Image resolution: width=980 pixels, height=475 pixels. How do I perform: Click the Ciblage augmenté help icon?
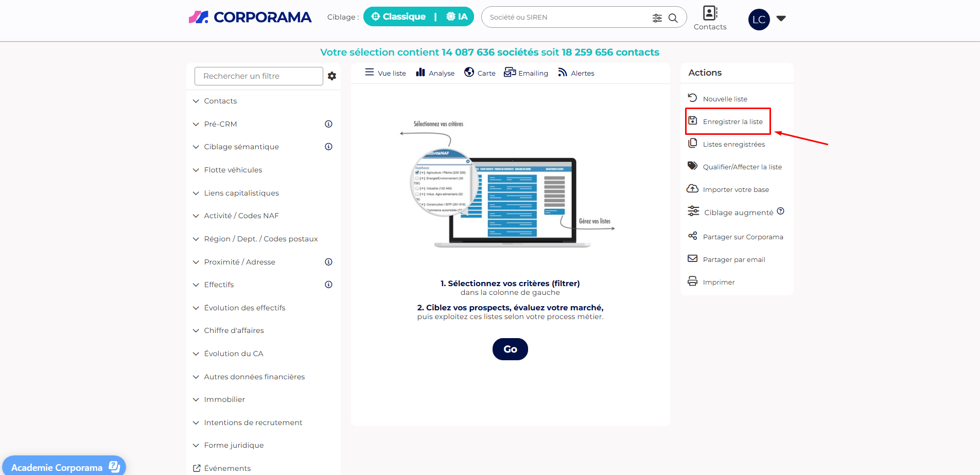click(x=780, y=211)
